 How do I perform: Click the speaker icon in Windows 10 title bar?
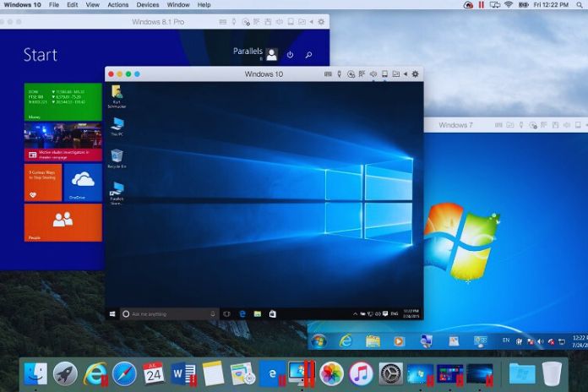pyautogui.click(x=373, y=74)
